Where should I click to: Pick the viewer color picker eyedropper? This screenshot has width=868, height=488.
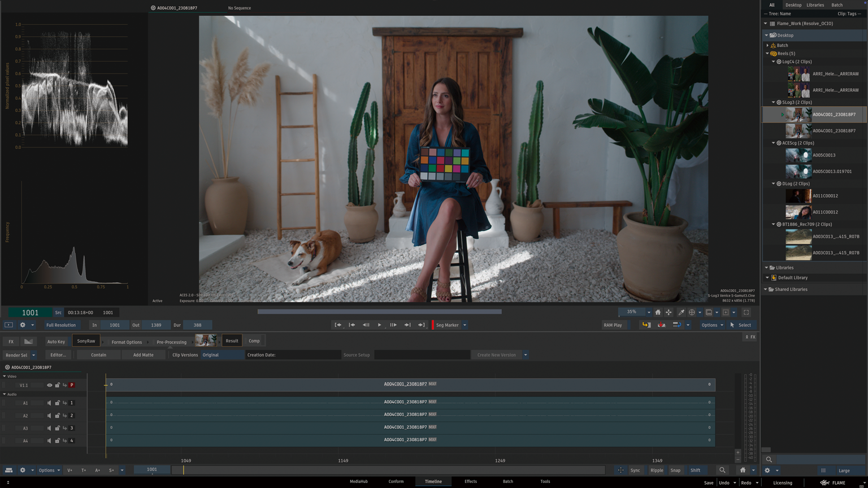click(x=681, y=312)
